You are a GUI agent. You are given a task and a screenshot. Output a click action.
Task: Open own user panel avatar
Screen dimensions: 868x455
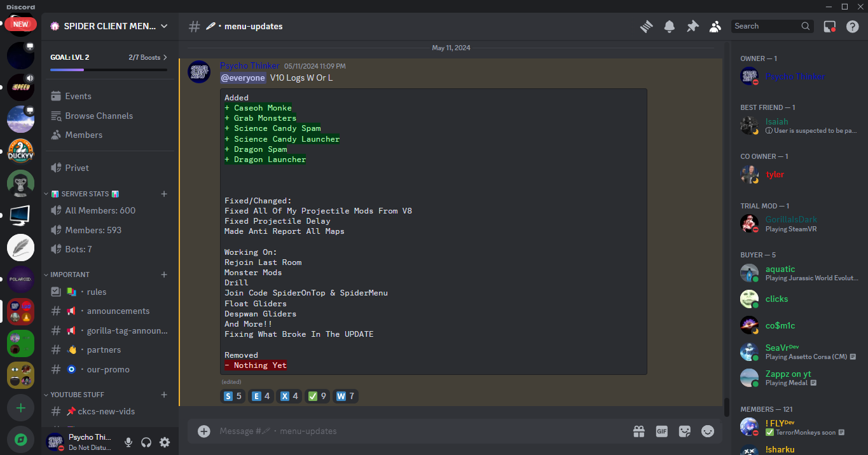coord(55,442)
